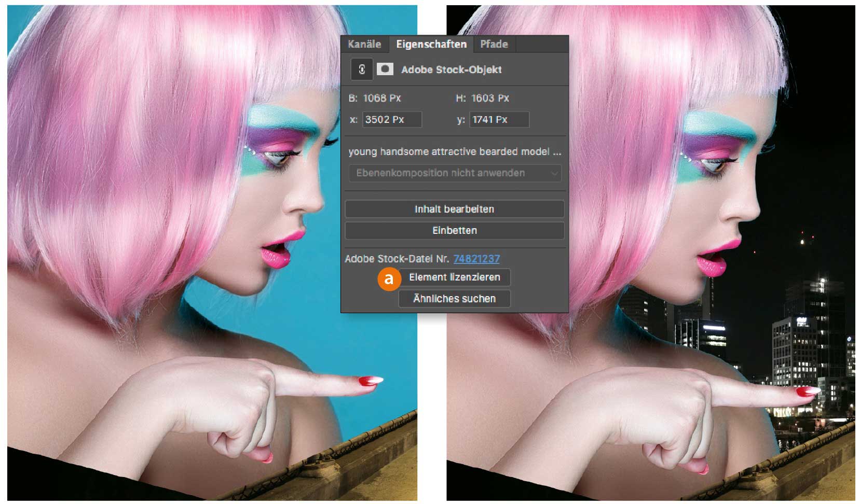The height and width of the screenshot is (504, 860).
Task: Click the Adobe Stock-Datei Nr. label
Action: pyautogui.click(x=397, y=258)
